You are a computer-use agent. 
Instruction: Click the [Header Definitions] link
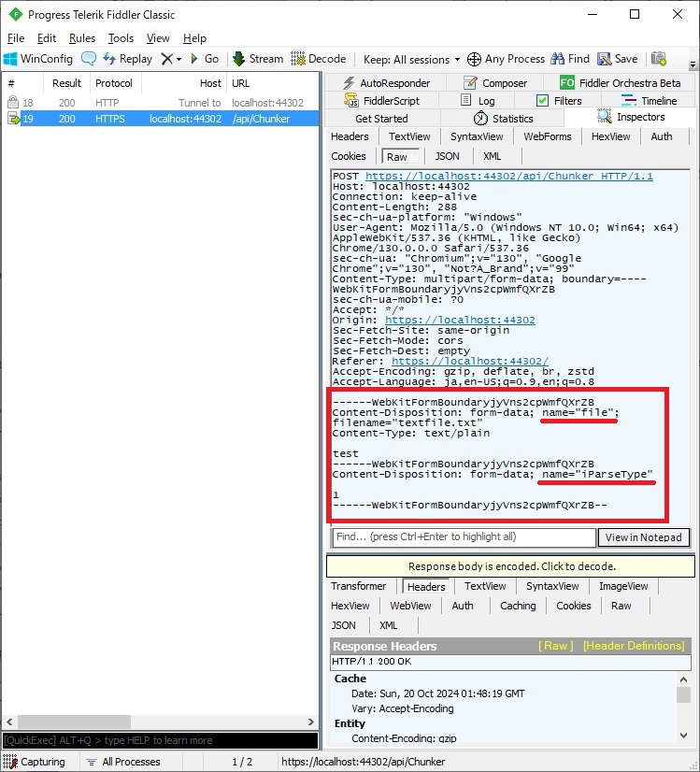pyautogui.click(x=634, y=646)
